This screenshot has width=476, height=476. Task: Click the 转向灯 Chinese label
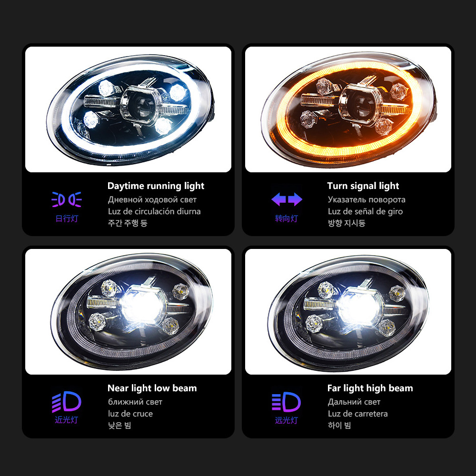[286, 218]
